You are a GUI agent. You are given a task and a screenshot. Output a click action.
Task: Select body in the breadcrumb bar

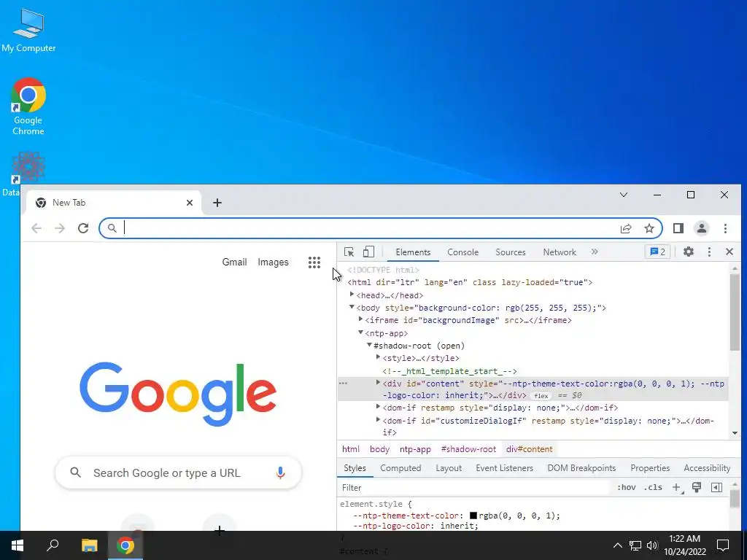(x=379, y=449)
